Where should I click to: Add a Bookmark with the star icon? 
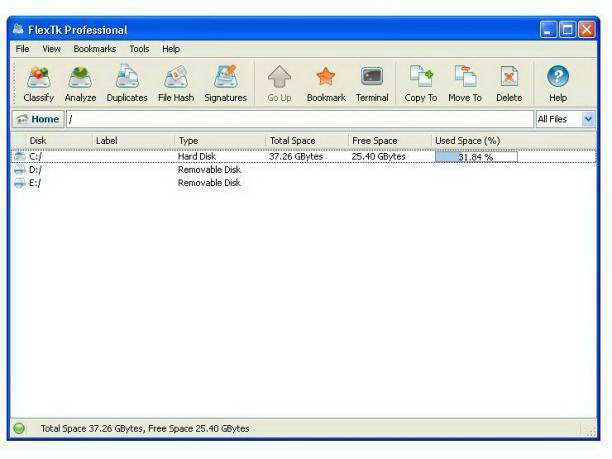(326, 84)
